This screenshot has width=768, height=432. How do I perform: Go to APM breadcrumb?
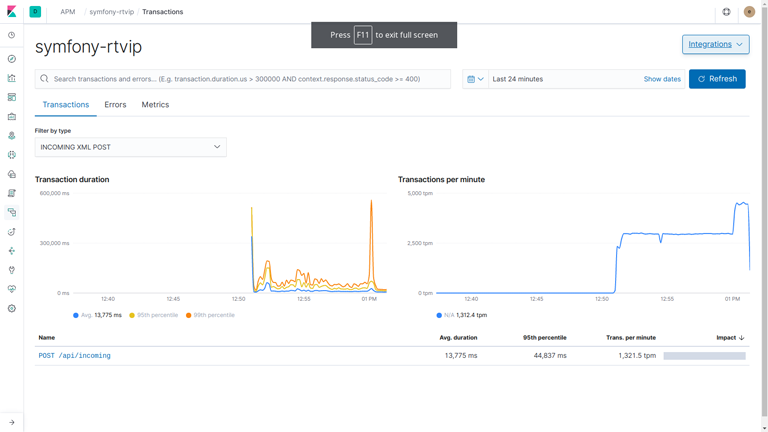(68, 12)
